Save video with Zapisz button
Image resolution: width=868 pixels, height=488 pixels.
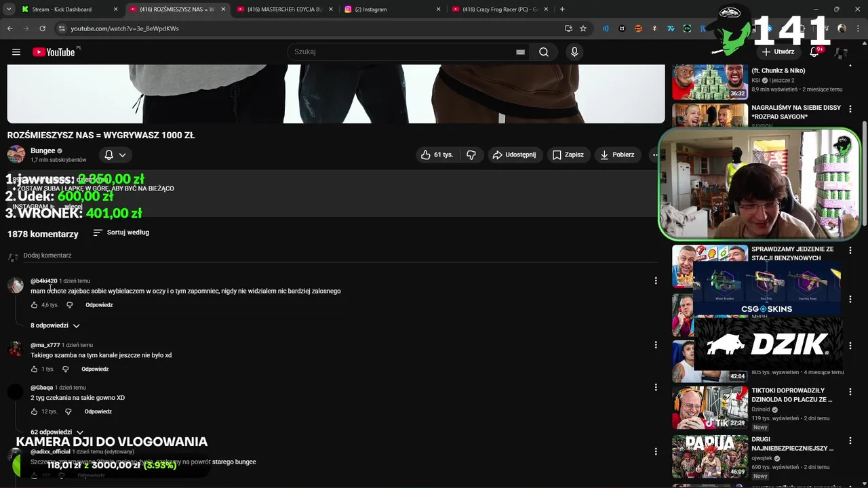(x=568, y=155)
